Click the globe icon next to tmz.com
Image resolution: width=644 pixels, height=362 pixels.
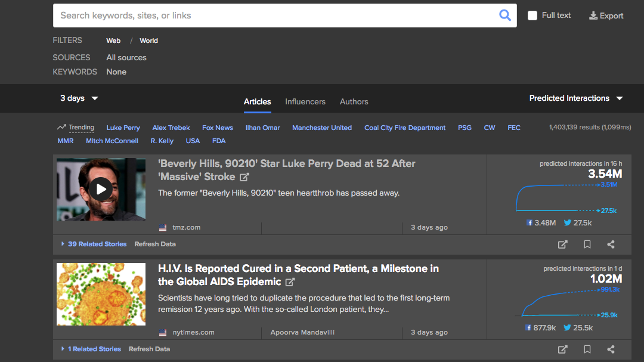(x=163, y=227)
